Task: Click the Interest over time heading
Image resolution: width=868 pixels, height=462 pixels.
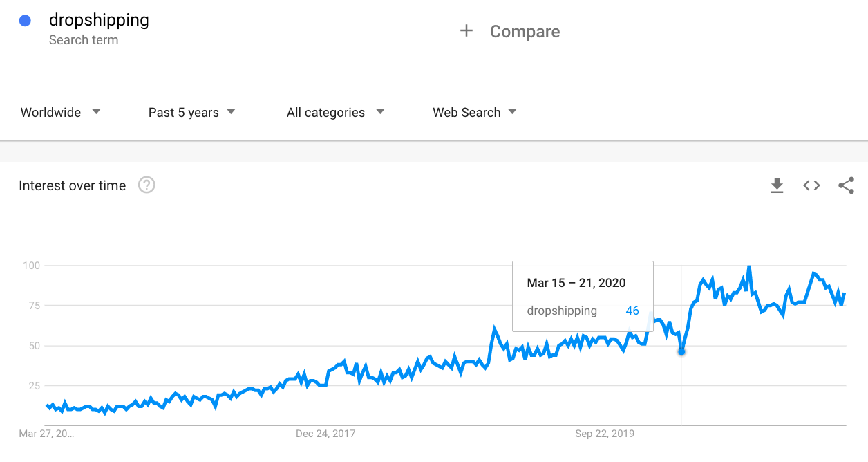Action: [73, 185]
